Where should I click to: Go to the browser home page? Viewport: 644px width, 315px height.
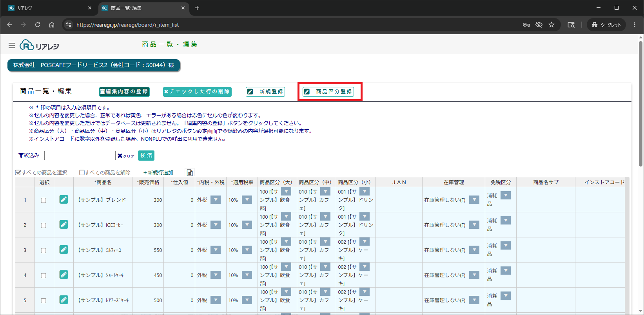coord(52,25)
